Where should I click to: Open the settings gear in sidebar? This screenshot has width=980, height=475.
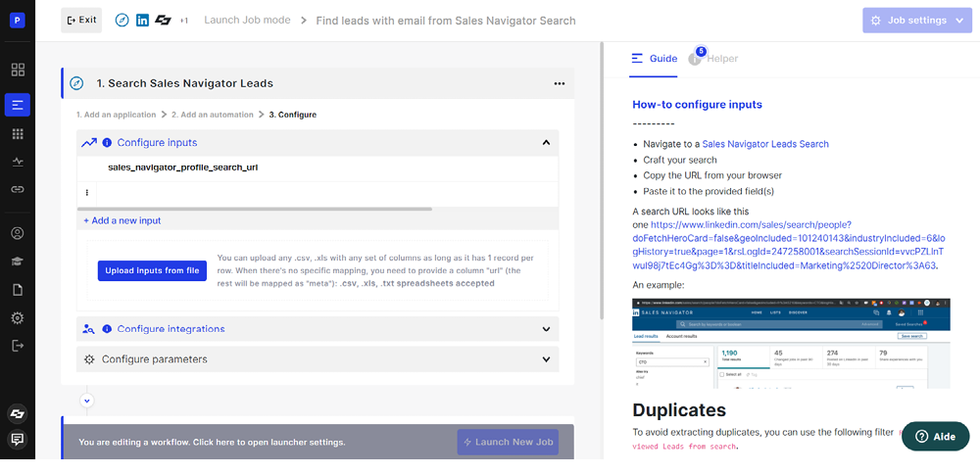[x=18, y=318]
